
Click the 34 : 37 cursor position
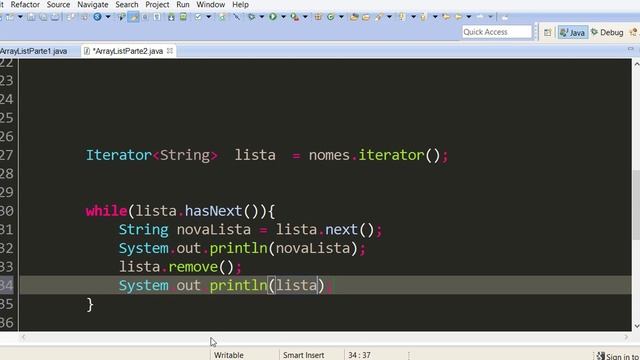pyautogui.click(x=359, y=355)
